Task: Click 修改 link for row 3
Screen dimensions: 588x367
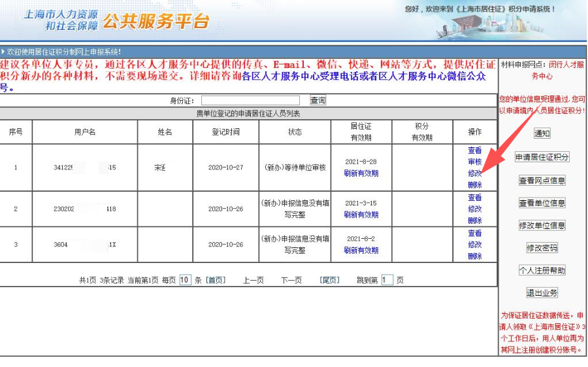Action: click(475, 245)
